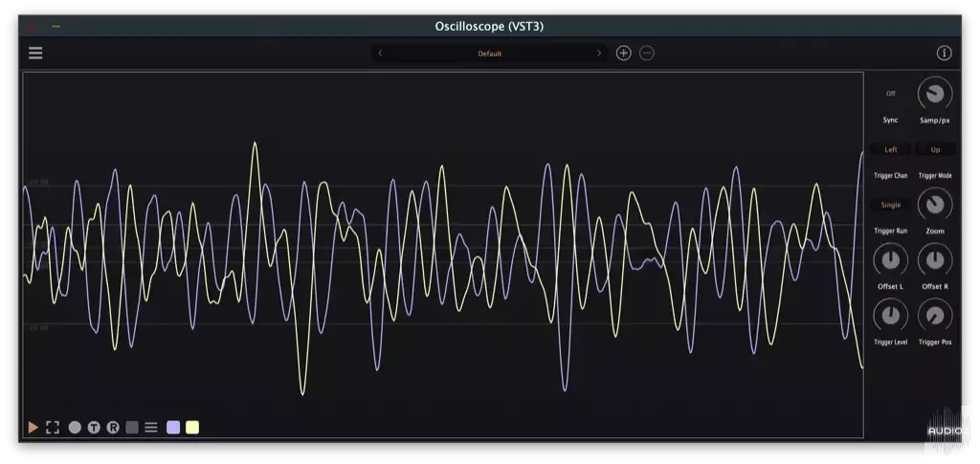The width and height of the screenshot is (980, 464).
Task: Start playback with the play triangle
Action: click(x=33, y=427)
